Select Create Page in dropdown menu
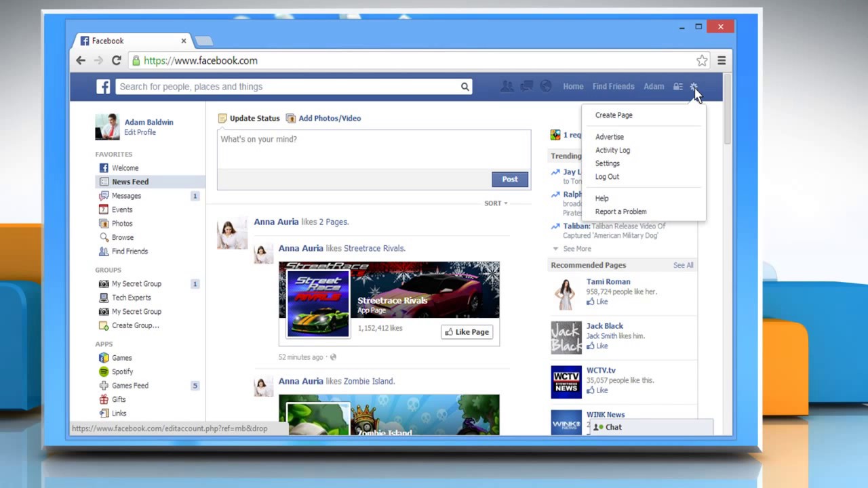Viewport: 868px width, 488px height. [614, 115]
